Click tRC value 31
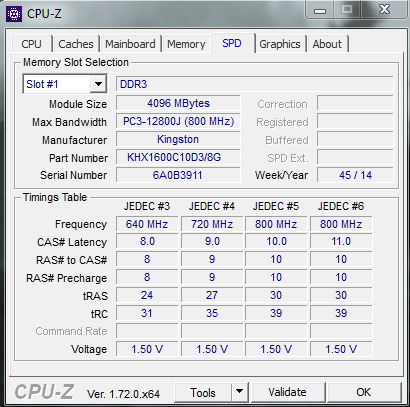Screen dimensions: 410x407 pyautogui.click(x=147, y=313)
